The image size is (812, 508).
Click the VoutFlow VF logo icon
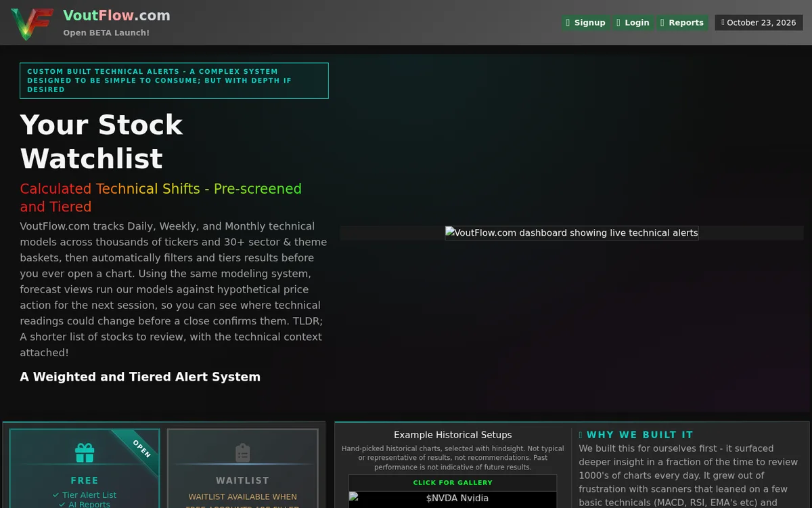coord(32,24)
